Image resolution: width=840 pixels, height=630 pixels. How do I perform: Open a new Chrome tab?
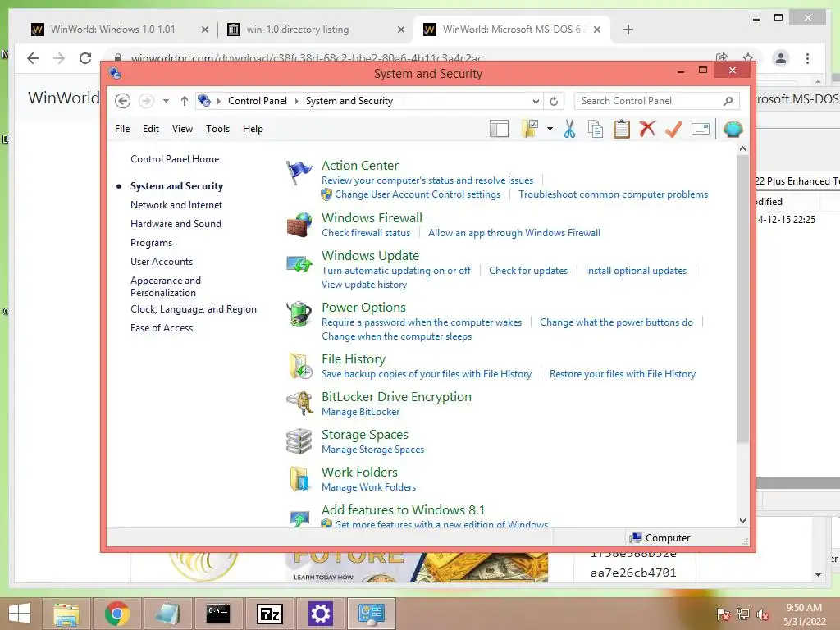628,30
